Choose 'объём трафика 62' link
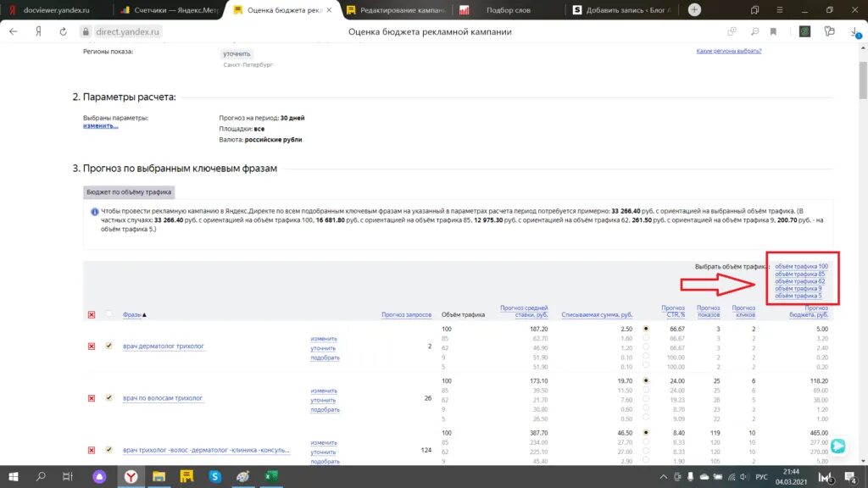Screen dimensions: 868x488 click(799, 281)
